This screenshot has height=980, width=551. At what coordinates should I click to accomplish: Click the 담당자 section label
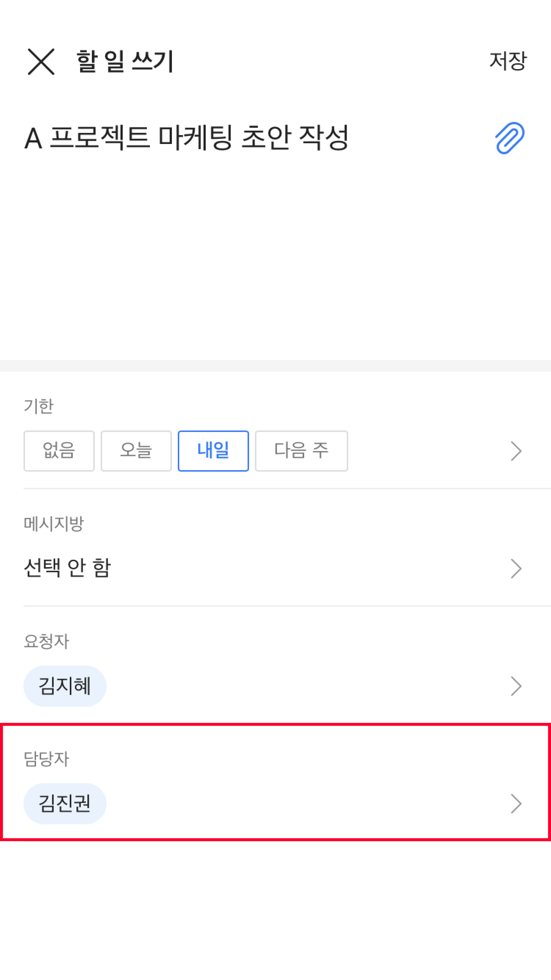pyautogui.click(x=46, y=759)
